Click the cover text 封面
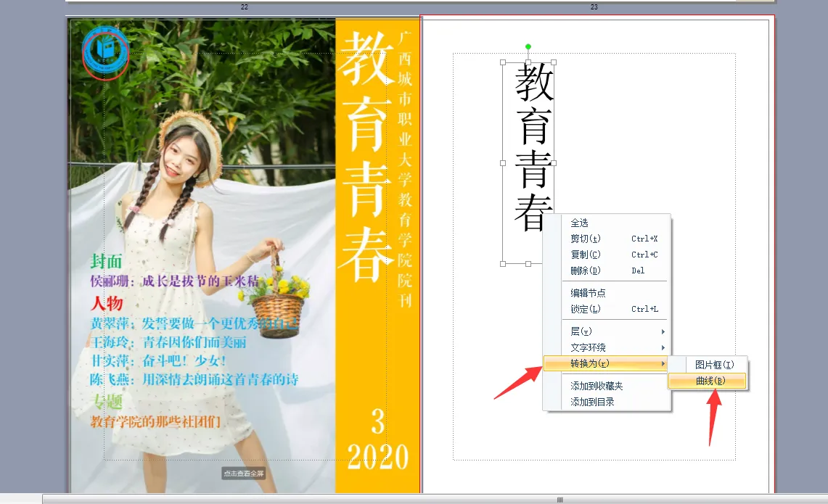Screen dimensions: 828x504 [106, 261]
